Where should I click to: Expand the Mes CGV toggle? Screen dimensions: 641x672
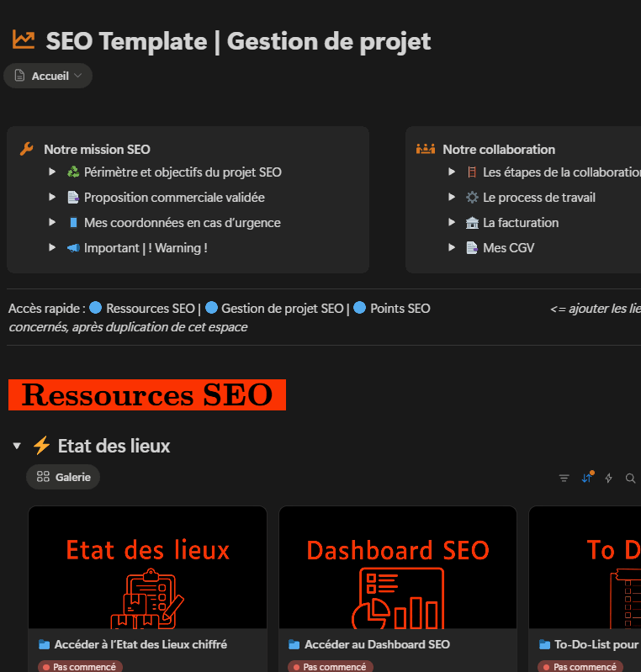452,248
